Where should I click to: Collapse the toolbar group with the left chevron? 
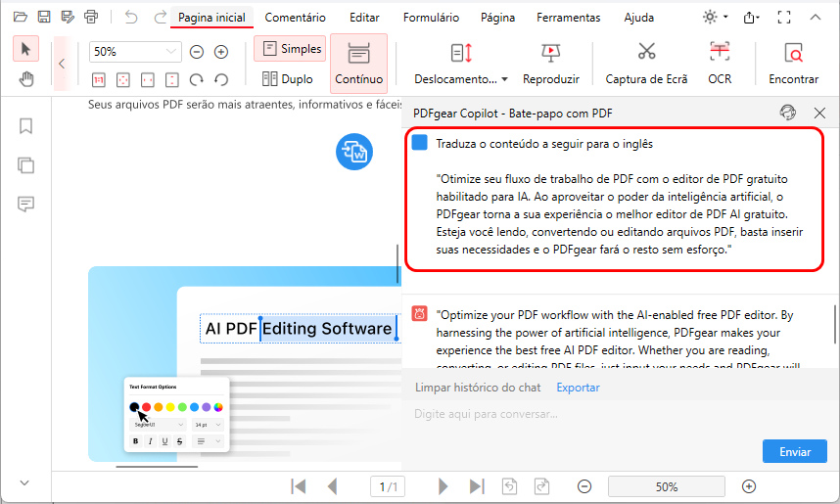pyautogui.click(x=62, y=64)
